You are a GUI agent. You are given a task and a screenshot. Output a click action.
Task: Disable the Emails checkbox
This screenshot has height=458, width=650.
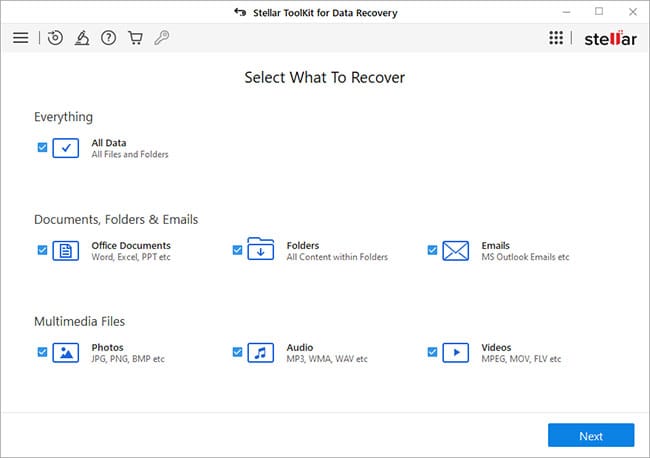coord(432,250)
